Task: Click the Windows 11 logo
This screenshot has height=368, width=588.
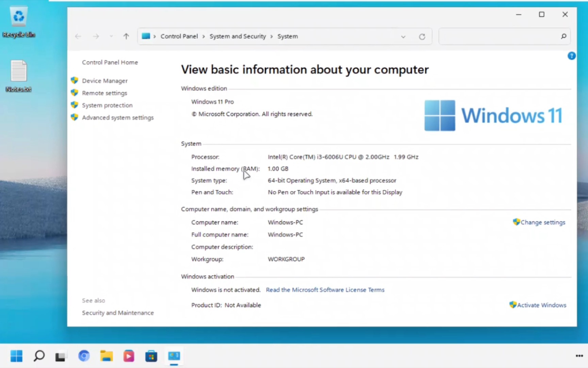Action: (493, 116)
